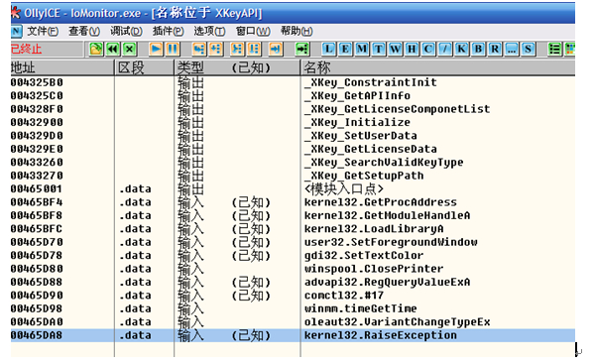
Task: Click the Open file toolbar icon
Action: (96, 49)
